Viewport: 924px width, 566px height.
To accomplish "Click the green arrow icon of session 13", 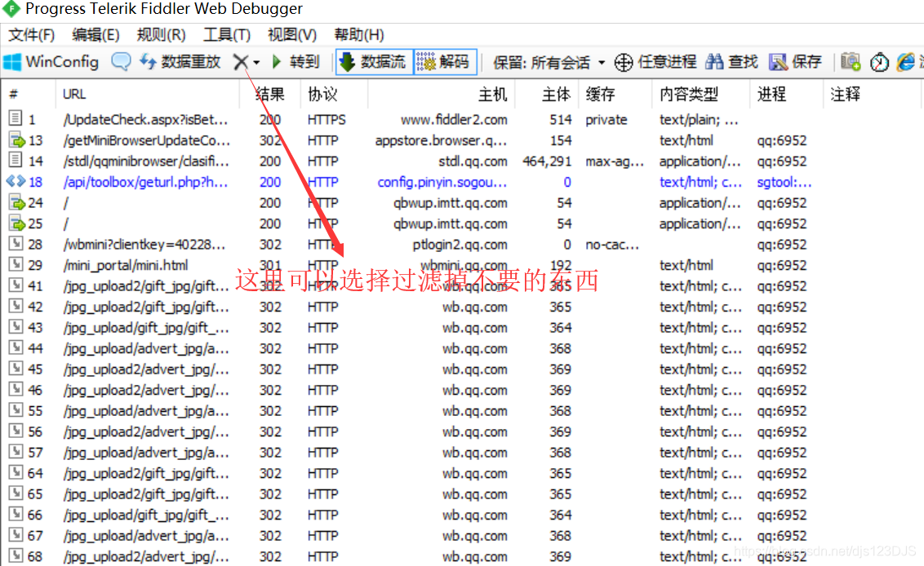I will coord(17,140).
